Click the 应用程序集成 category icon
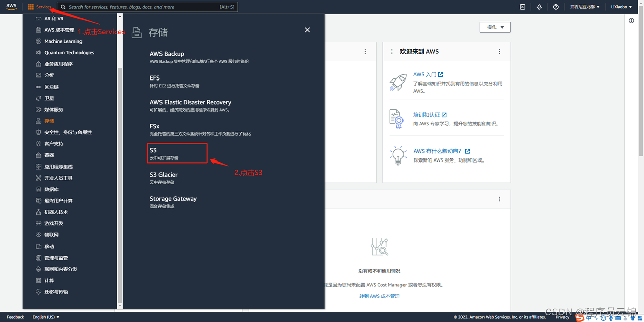Screen dimensions: 644x322 (39, 167)
